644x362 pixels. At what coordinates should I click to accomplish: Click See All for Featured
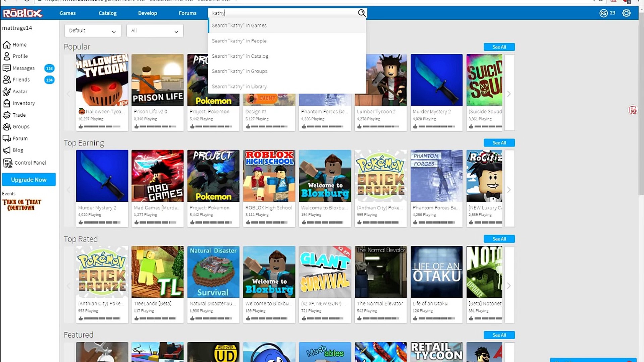point(499,335)
